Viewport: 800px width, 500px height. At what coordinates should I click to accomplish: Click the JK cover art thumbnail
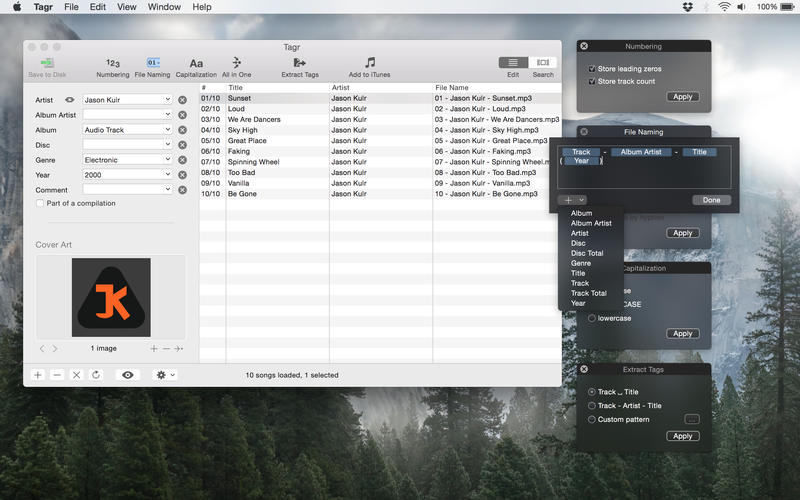tap(111, 297)
